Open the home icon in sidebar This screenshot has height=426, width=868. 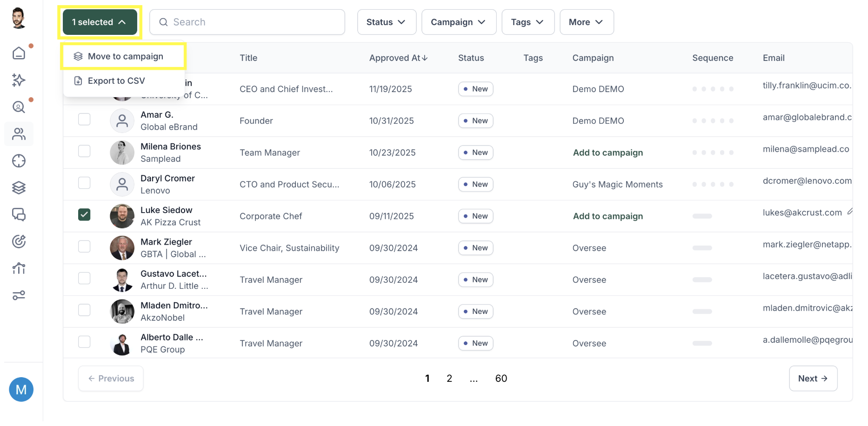point(19,53)
